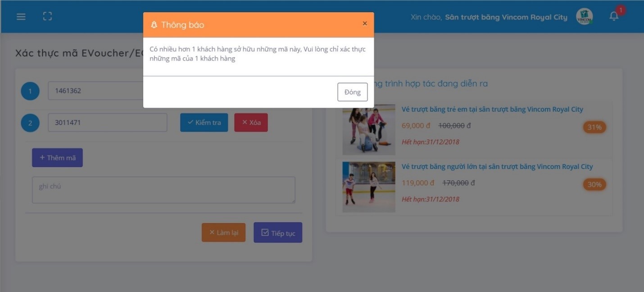Click the 69,000 đ price
Screen dimensions: 644x292
pyautogui.click(x=416, y=126)
